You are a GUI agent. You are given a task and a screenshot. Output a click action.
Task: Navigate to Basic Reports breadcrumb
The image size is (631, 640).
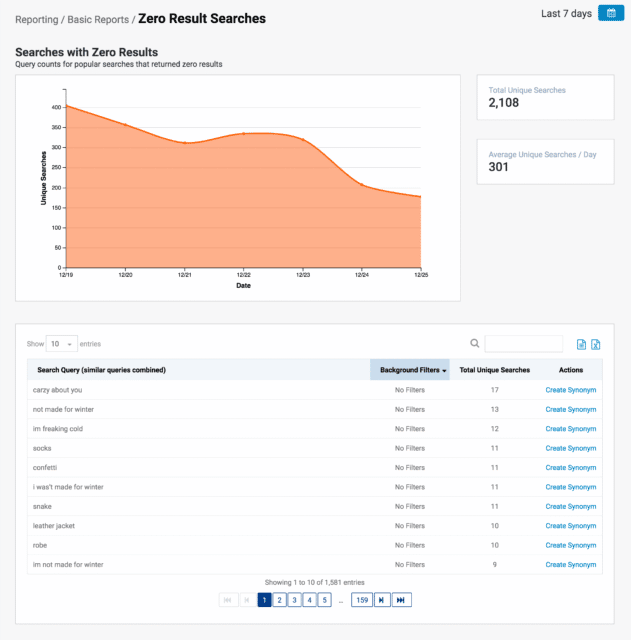pyautogui.click(x=98, y=20)
